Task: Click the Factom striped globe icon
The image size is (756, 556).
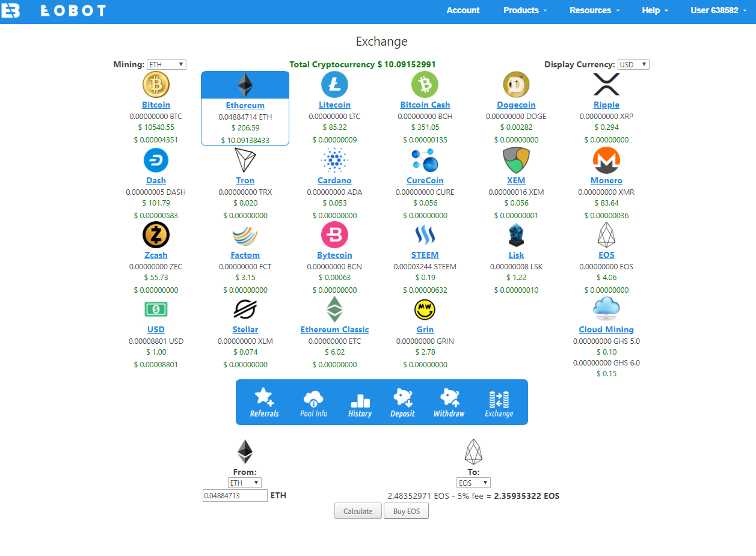Action: pos(245,235)
